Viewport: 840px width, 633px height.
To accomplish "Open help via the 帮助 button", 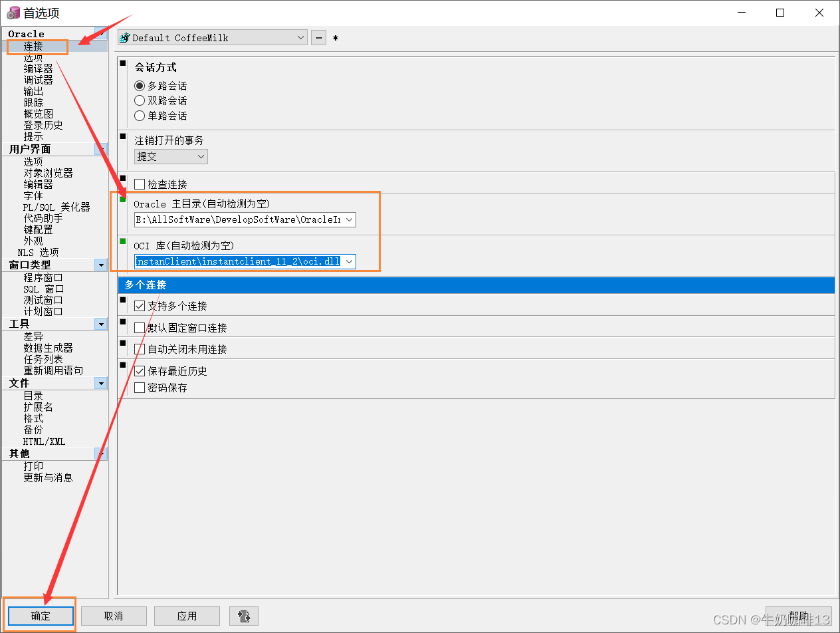I will [x=799, y=616].
